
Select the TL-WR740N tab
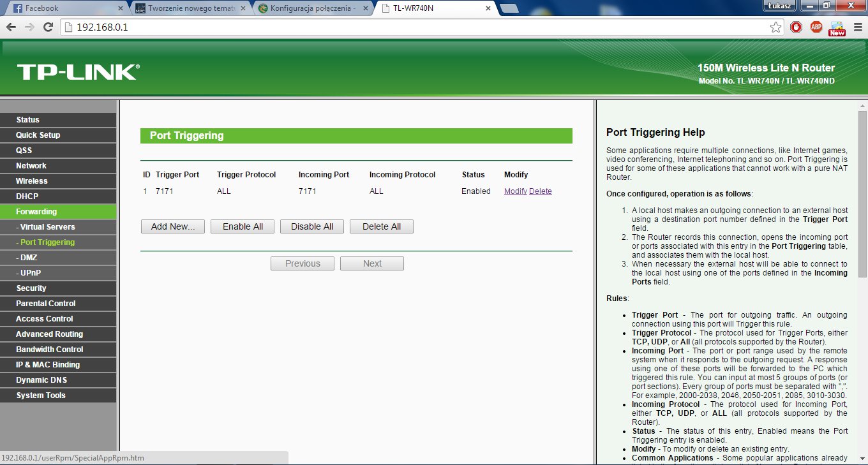pos(435,8)
